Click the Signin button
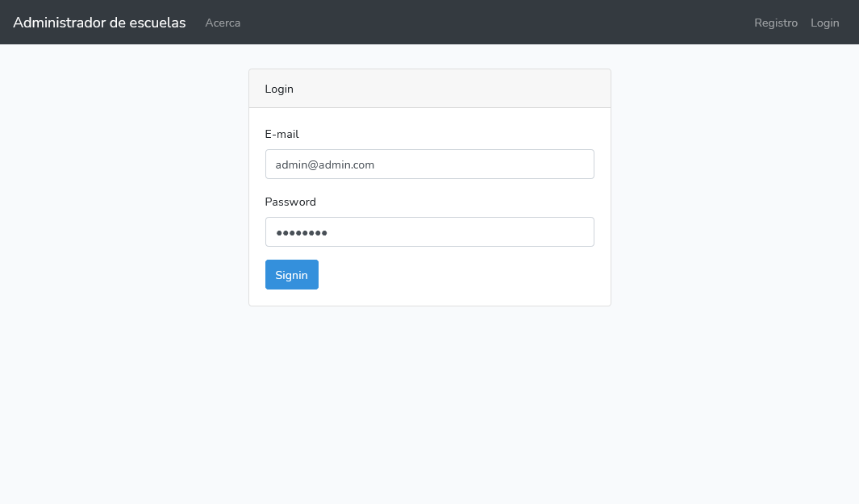 pyautogui.click(x=291, y=274)
